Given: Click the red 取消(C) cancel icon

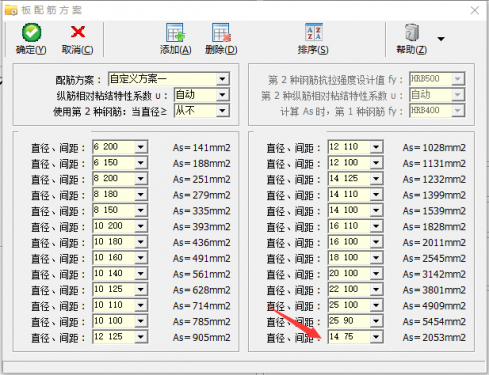Looking at the screenshot, I should tap(78, 32).
